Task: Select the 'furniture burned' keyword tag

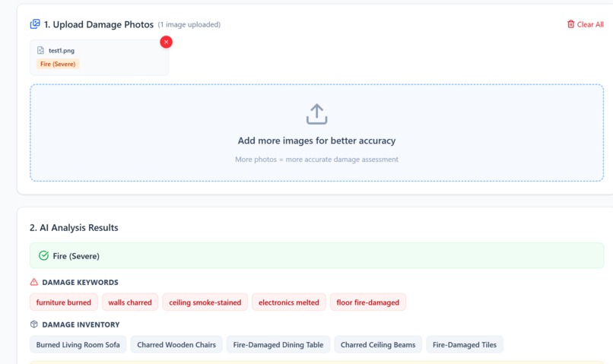Action: coord(64,302)
